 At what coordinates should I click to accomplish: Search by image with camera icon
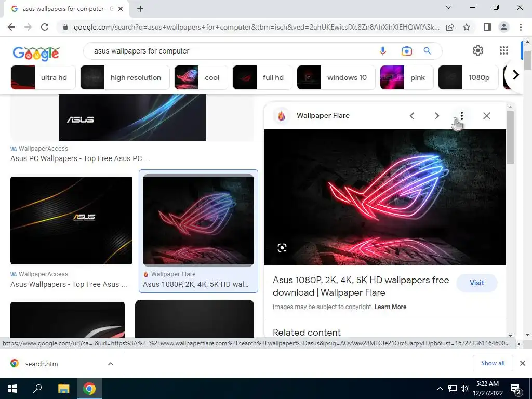pyautogui.click(x=406, y=51)
